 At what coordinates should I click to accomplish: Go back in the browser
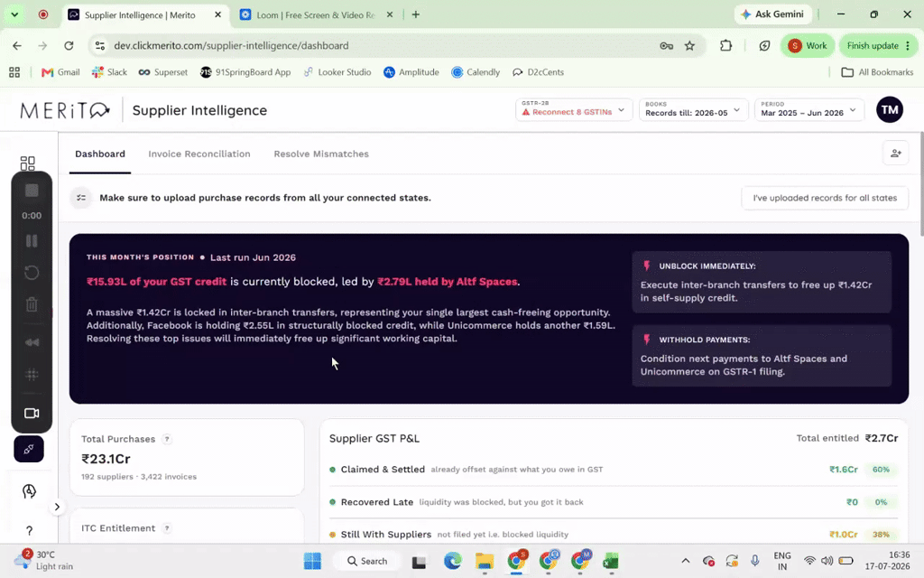click(x=17, y=45)
